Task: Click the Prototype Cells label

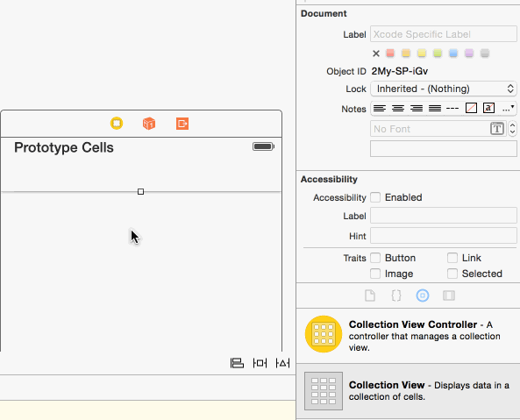Action: point(64,148)
